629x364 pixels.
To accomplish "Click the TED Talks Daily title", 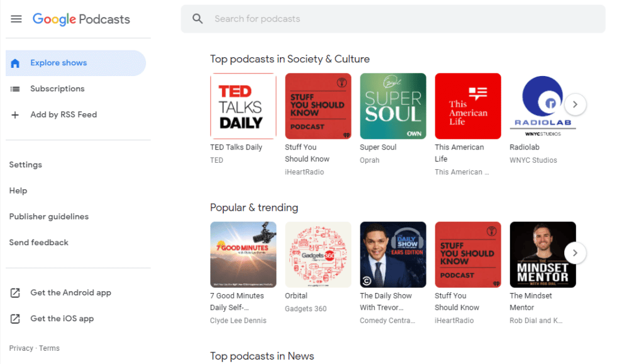I will (x=237, y=147).
